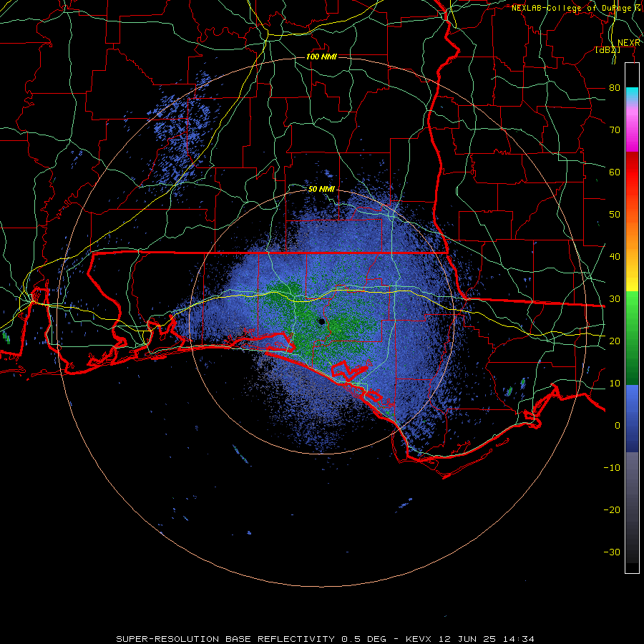Click the NEXLAB-College of DuPage watermark text
Screen dimensions: 644x644
pos(577,8)
